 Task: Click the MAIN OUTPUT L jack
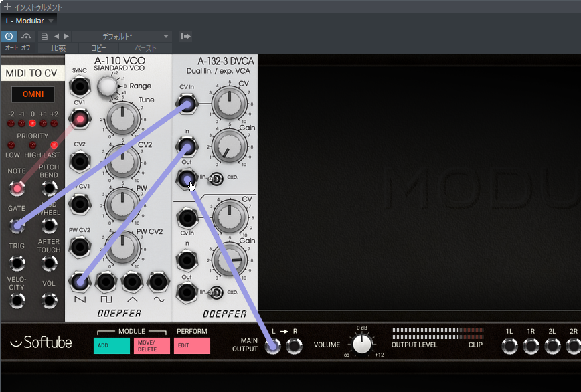[x=272, y=346]
